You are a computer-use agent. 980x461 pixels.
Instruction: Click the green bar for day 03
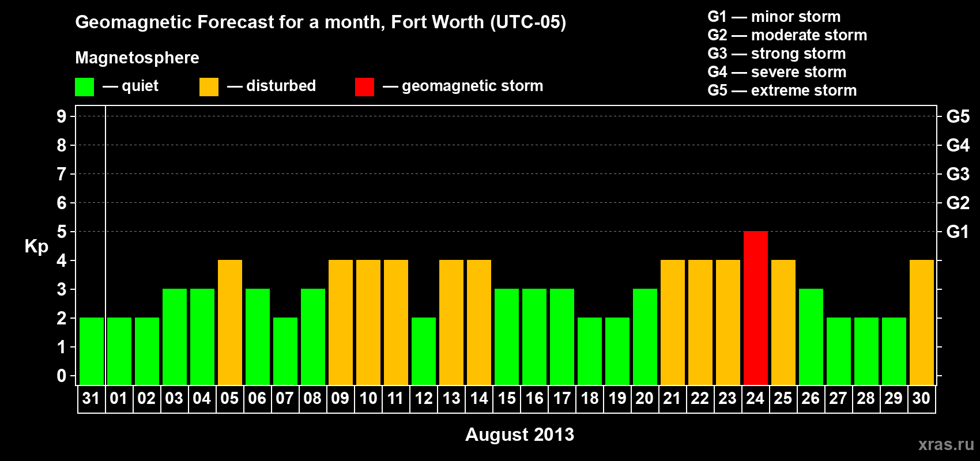(x=175, y=337)
